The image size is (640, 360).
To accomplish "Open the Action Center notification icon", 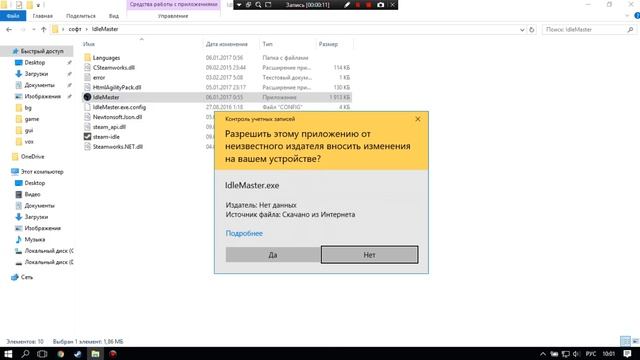I will [627, 354].
